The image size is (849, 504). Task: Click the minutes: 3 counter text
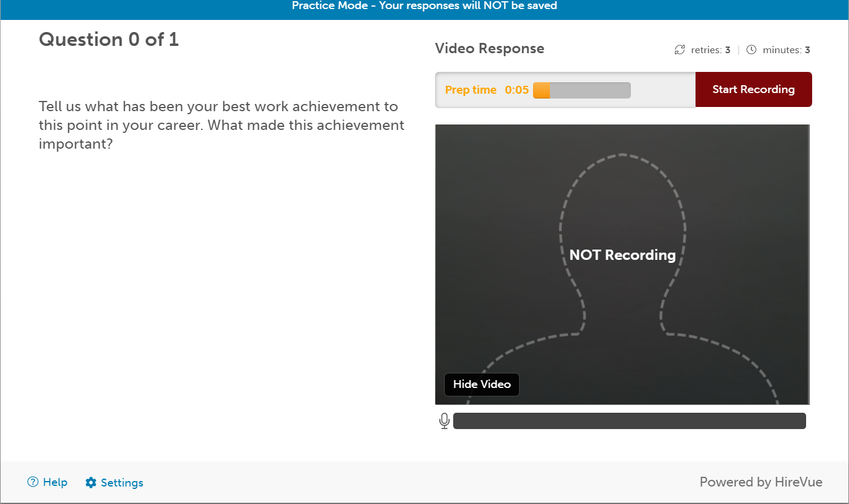pos(786,50)
